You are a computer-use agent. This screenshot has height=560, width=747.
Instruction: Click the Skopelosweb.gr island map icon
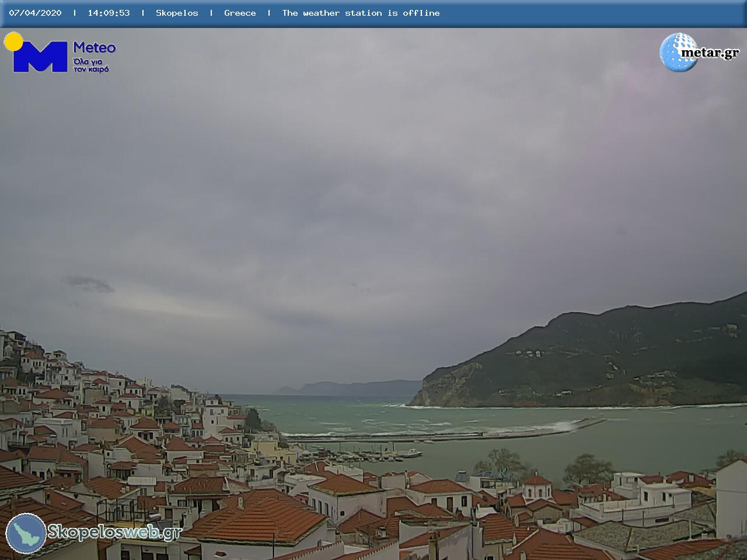26,533
